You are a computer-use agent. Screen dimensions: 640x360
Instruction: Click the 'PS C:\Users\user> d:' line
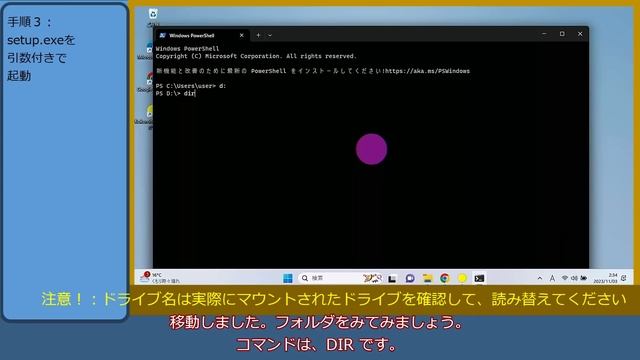coord(191,86)
